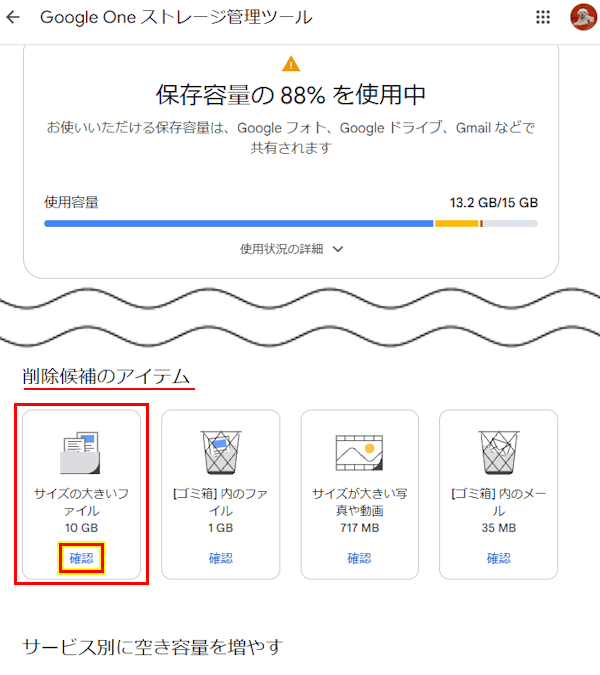The height and width of the screenshot is (675, 600).
Task: Click the 35 MB size value
Action: (499, 528)
